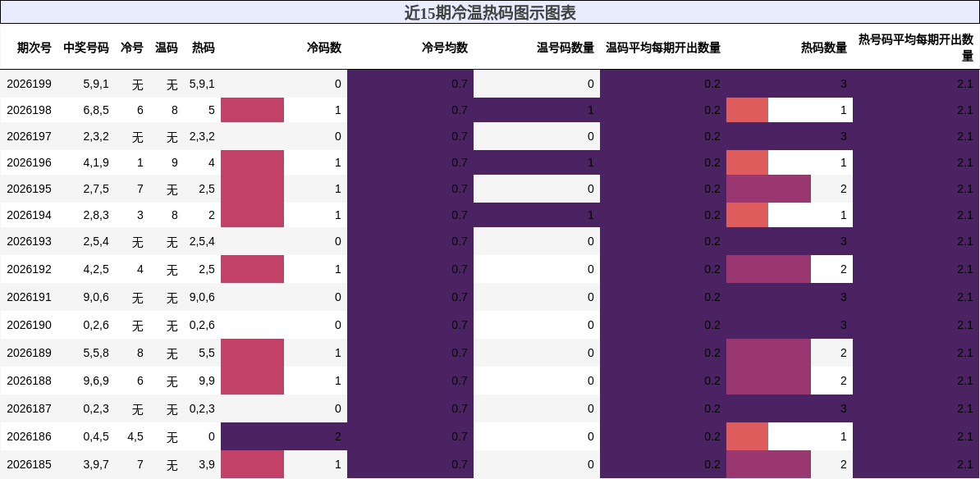980x479 pixels.
Task: Select issue number 2026189
Action: 30,353
